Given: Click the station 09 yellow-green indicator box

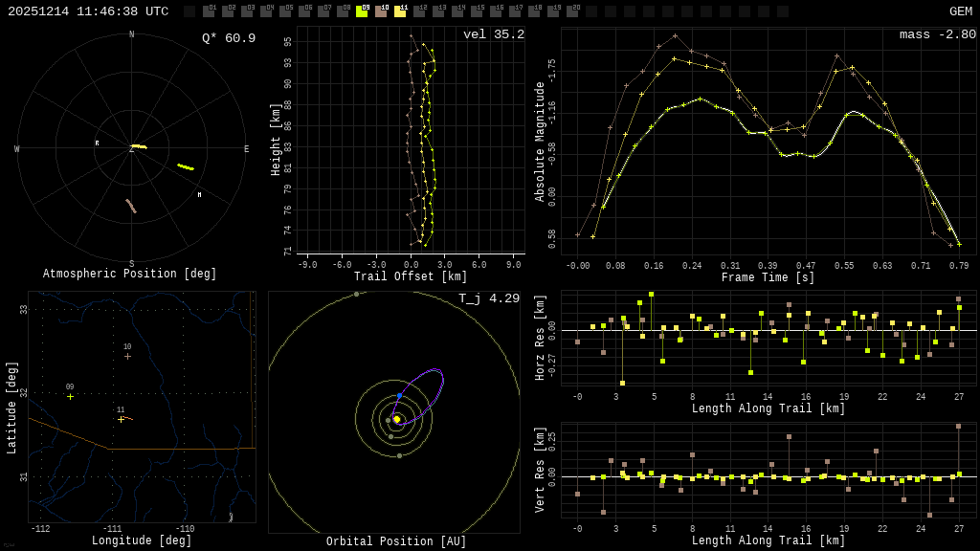Looking at the screenshot, I should (362, 11).
